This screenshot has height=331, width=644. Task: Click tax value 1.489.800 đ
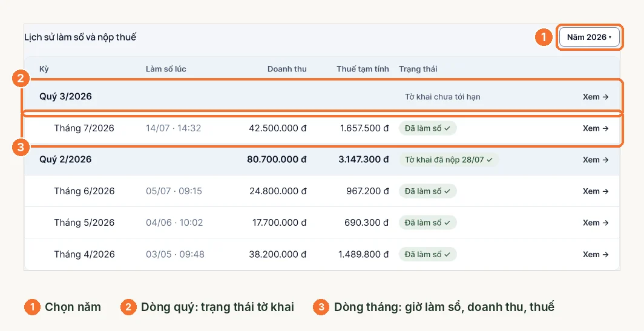click(x=364, y=254)
